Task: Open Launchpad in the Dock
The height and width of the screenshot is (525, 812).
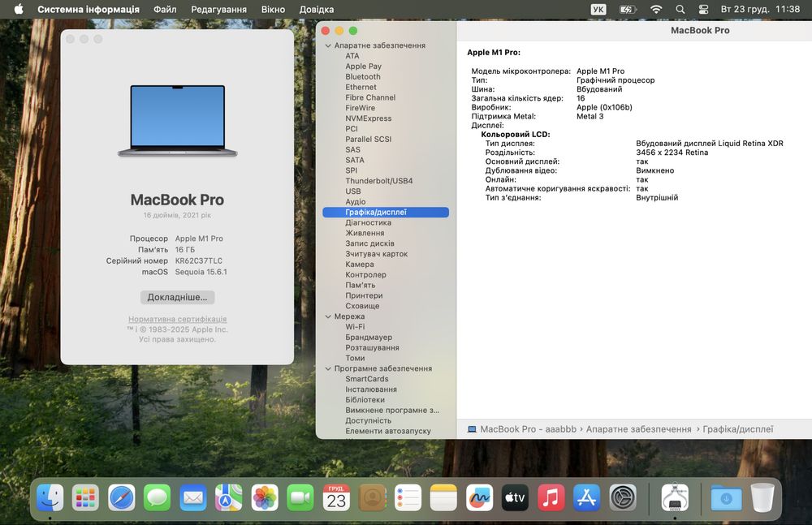Action: click(85, 498)
